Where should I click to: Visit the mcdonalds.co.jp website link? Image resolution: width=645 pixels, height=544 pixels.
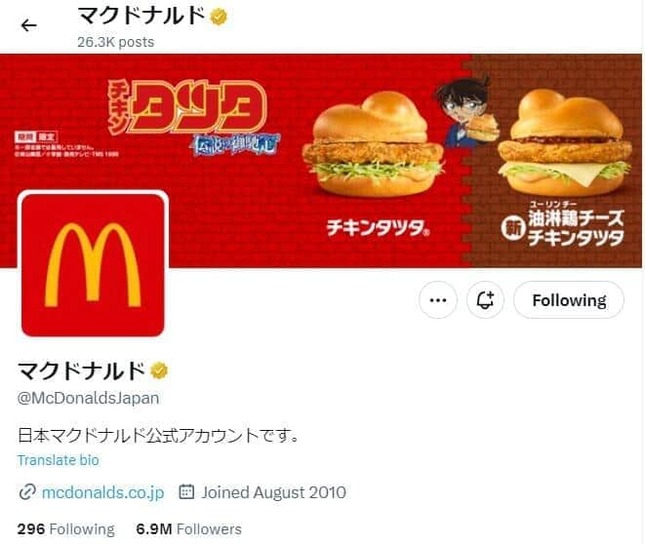tap(103, 492)
